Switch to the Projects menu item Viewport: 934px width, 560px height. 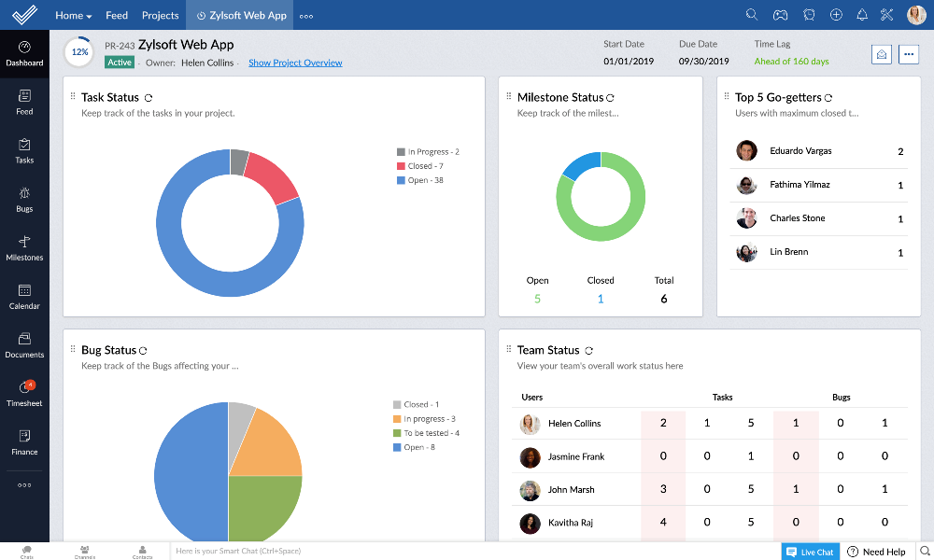tap(159, 15)
